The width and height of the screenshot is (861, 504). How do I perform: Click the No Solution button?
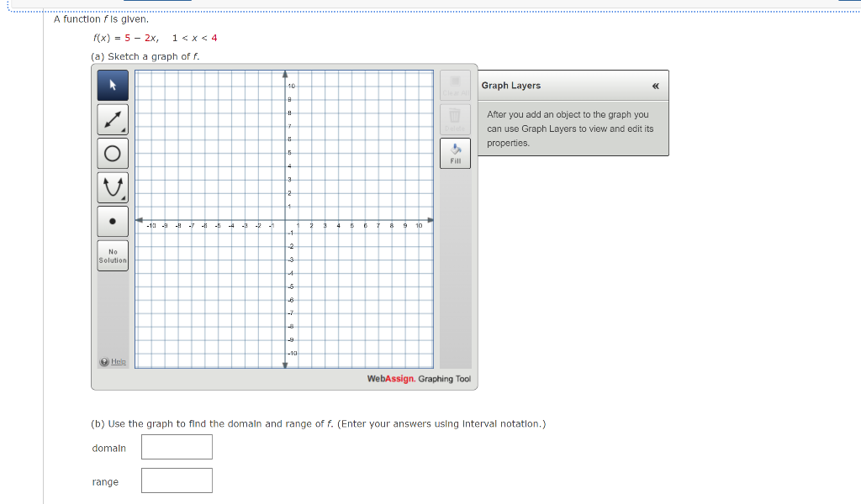click(113, 255)
